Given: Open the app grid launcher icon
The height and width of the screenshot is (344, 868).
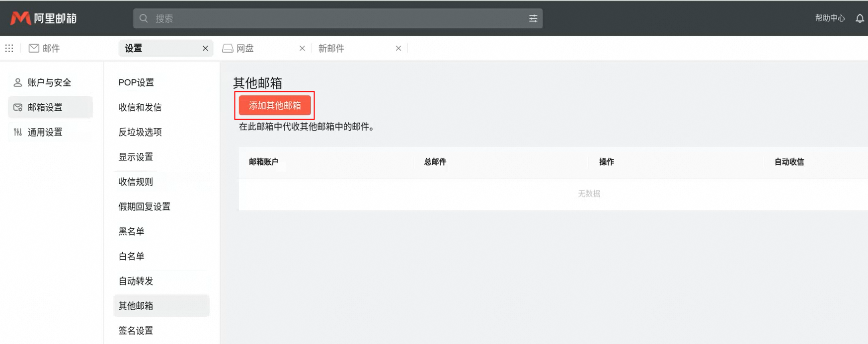Looking at the screenshot, I should point(9,48).
